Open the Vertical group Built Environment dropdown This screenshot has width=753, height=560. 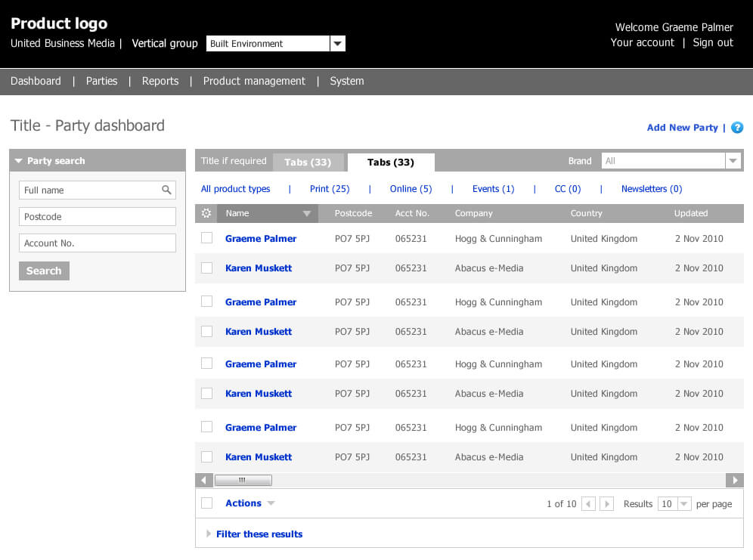[x=338, y=44]
